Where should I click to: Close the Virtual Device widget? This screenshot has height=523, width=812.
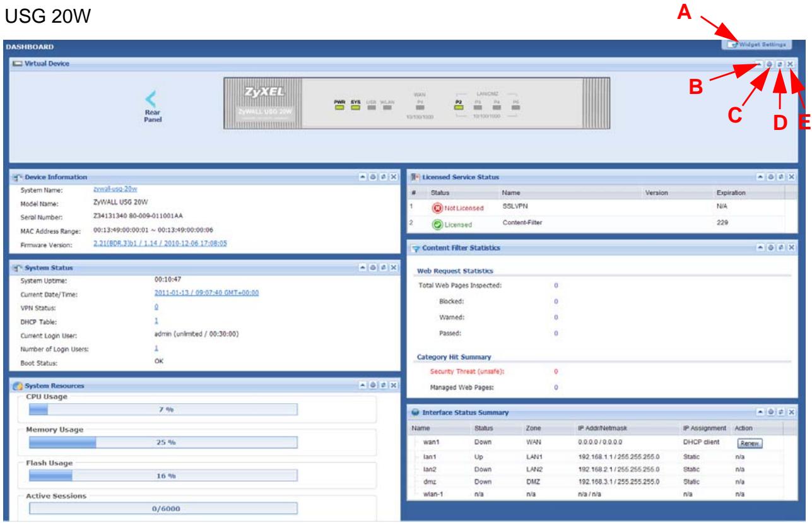791,64
